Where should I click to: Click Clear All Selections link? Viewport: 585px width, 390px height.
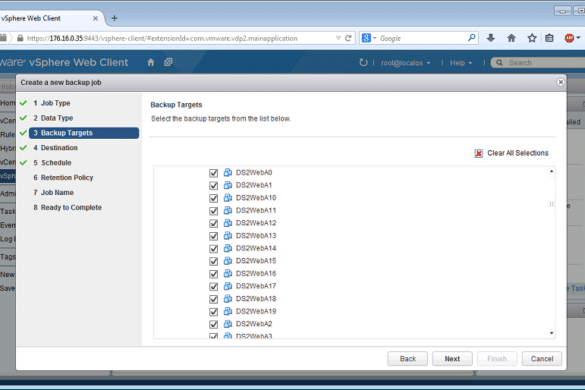(518, 153)
